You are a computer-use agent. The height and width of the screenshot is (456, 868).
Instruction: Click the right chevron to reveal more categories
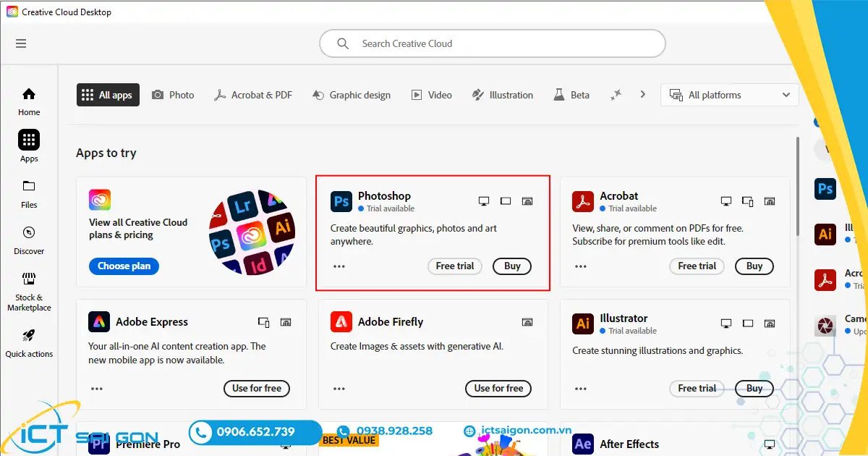pos(642,94)
